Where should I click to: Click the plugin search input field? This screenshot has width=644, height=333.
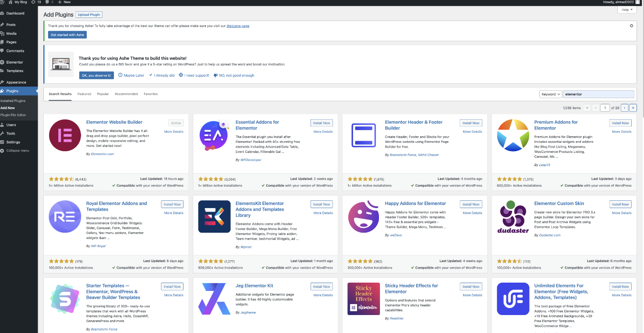(598, 94)
